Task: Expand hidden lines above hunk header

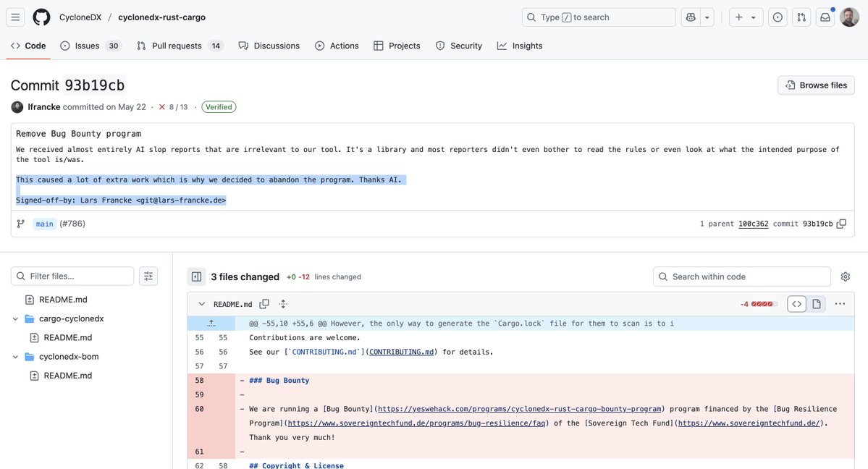Action: (211, 324)
